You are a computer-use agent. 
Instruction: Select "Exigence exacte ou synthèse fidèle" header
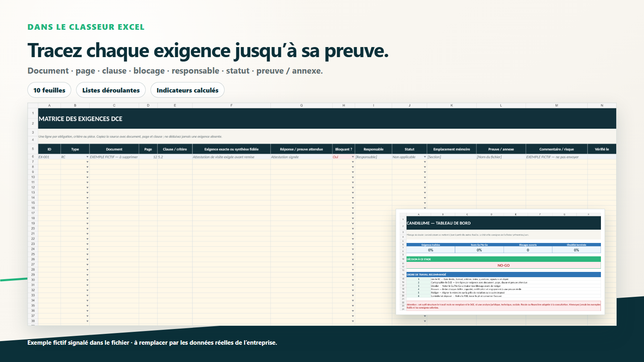click(x=231, y=149)
